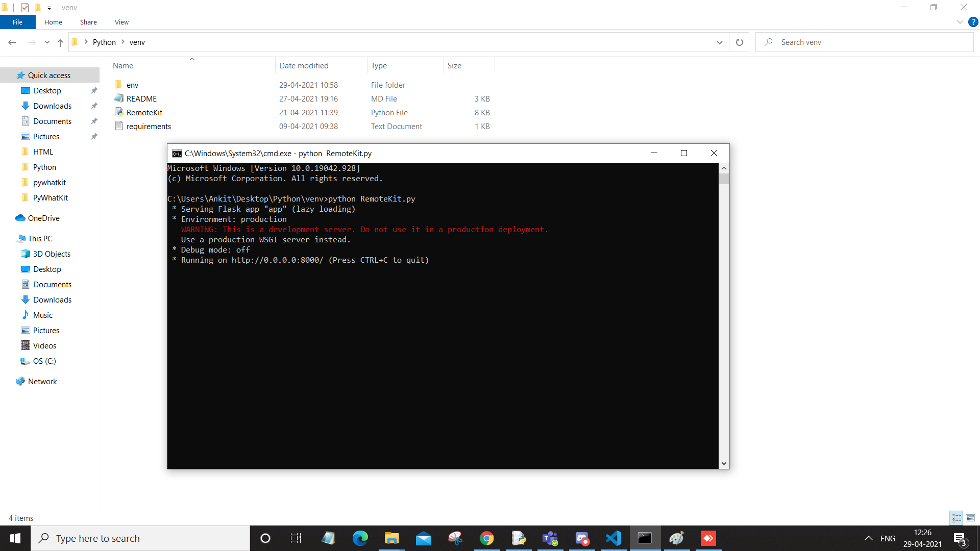Open Google Chrome from taskbar
This screenshot has height=551, width=980.
(486, 538)
